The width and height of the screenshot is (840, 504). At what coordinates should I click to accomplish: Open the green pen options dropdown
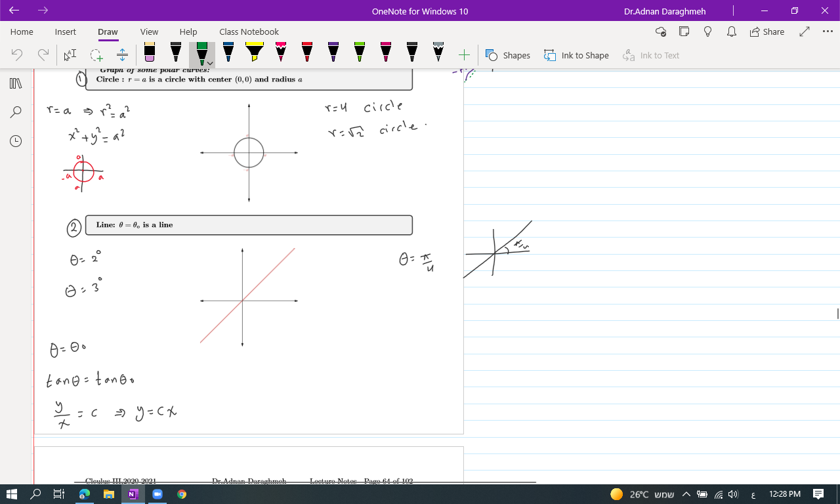[209, 63]
